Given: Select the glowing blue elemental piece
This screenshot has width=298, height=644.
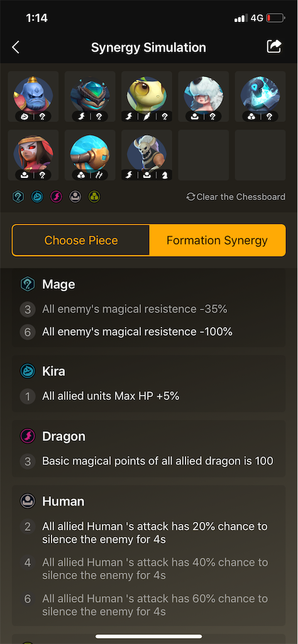Looking at the screenshot, I should [260, 96].
